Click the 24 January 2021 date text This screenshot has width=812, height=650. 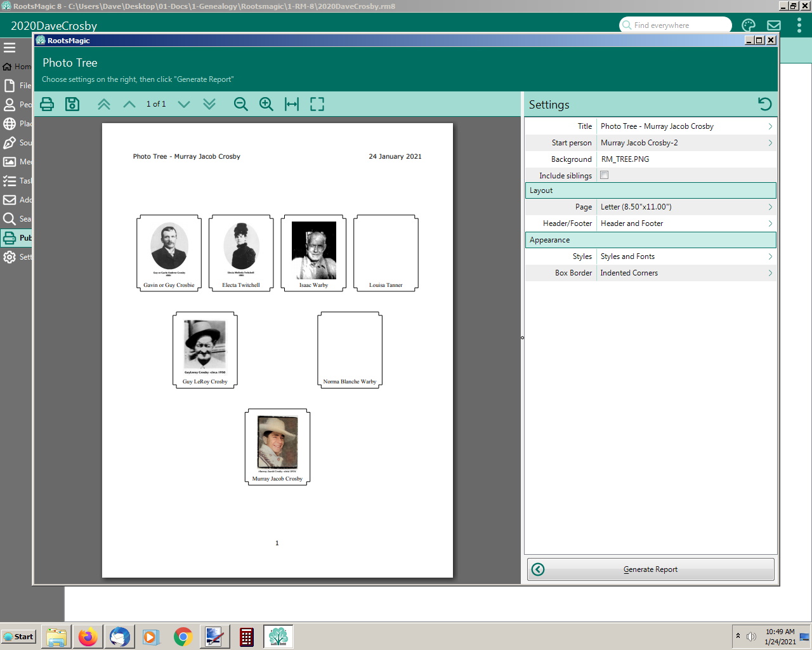[395, 156]
